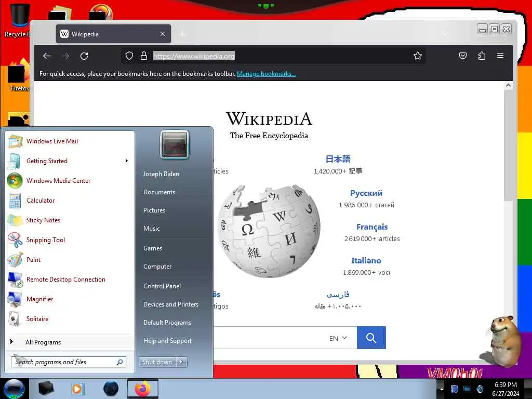Open Help and Support
Image resolution: width=532 pixels, height=399 pixels.
click(x=167, y=341)
